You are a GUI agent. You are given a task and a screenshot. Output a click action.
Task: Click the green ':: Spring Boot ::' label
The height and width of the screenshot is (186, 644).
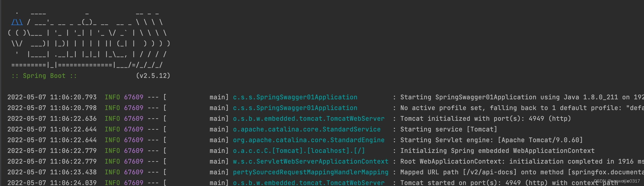44,76
